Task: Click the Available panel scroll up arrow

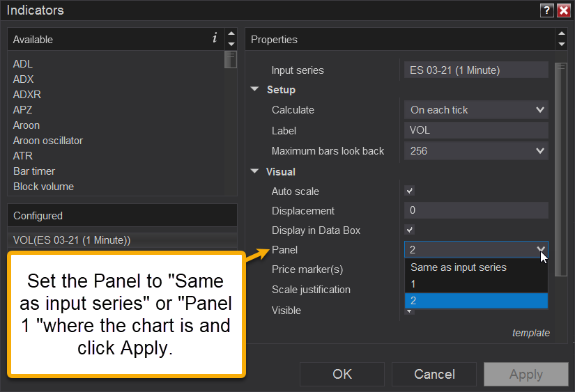Action: 231,34
